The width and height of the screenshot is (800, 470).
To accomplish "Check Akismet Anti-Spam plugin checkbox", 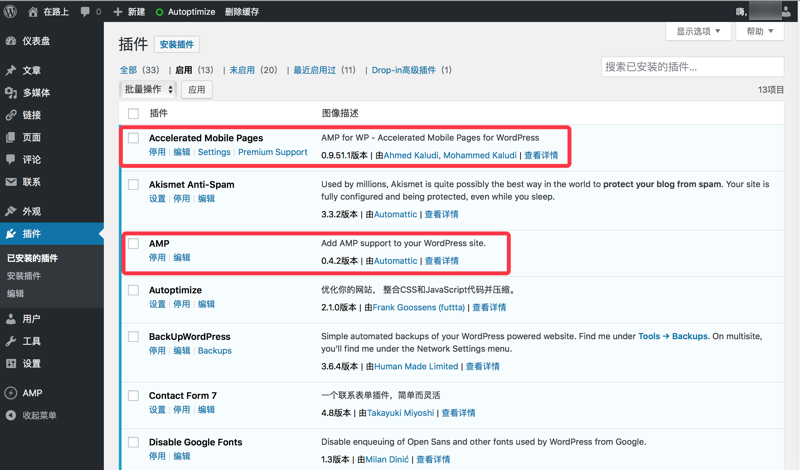I will tap(133, 184).
